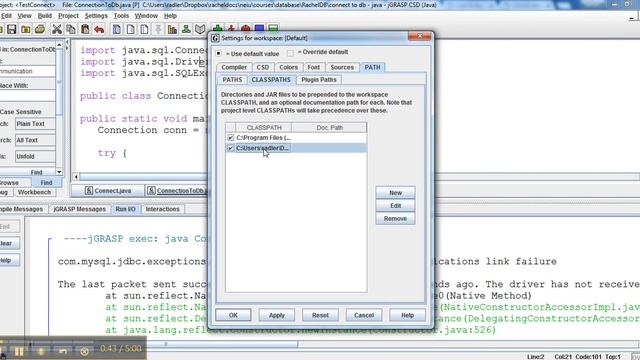Switch to the Colors settings tab
This screenshot has width=640, height=360.
tap(289, 67)
